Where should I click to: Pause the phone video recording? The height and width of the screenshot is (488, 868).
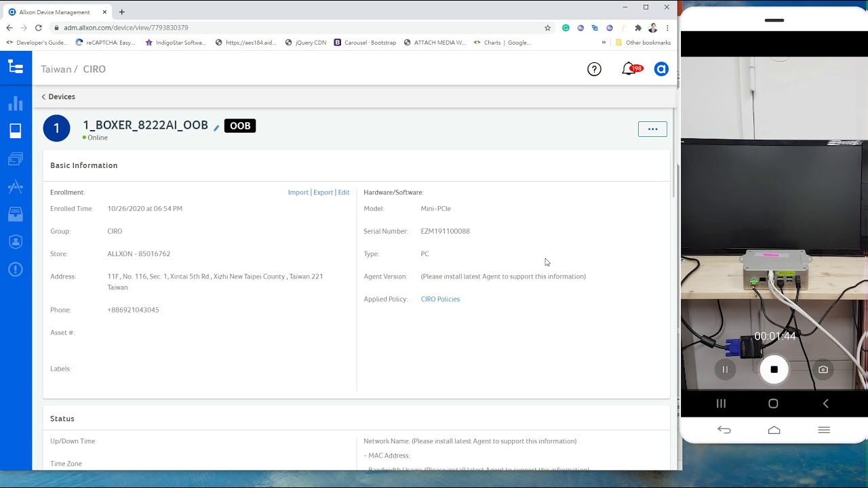(725, 369)
